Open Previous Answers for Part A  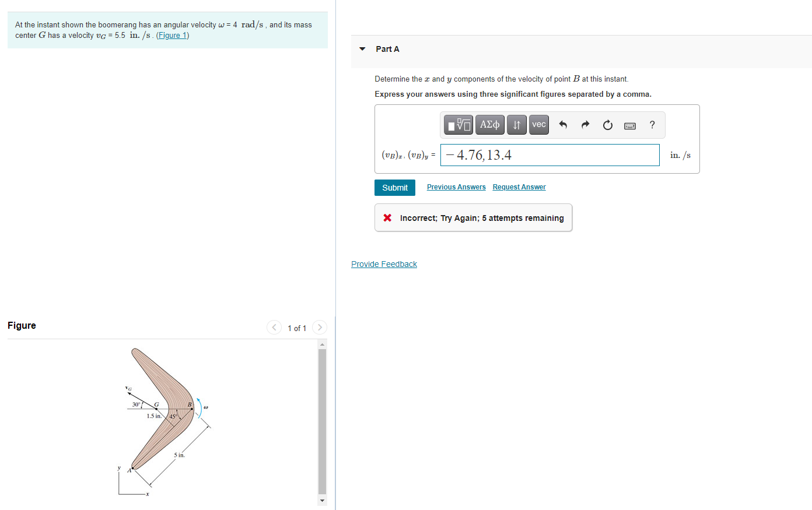[456, 187]
